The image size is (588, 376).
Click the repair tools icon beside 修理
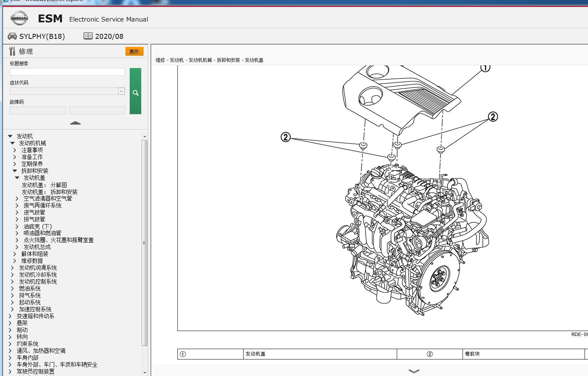pyautogui.click(x=12, y=51)
